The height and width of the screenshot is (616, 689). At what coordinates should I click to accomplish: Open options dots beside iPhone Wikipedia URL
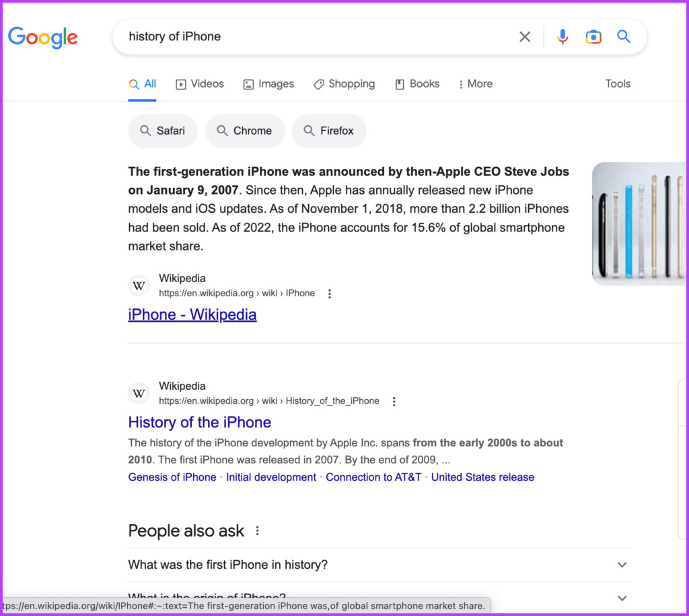330,294
